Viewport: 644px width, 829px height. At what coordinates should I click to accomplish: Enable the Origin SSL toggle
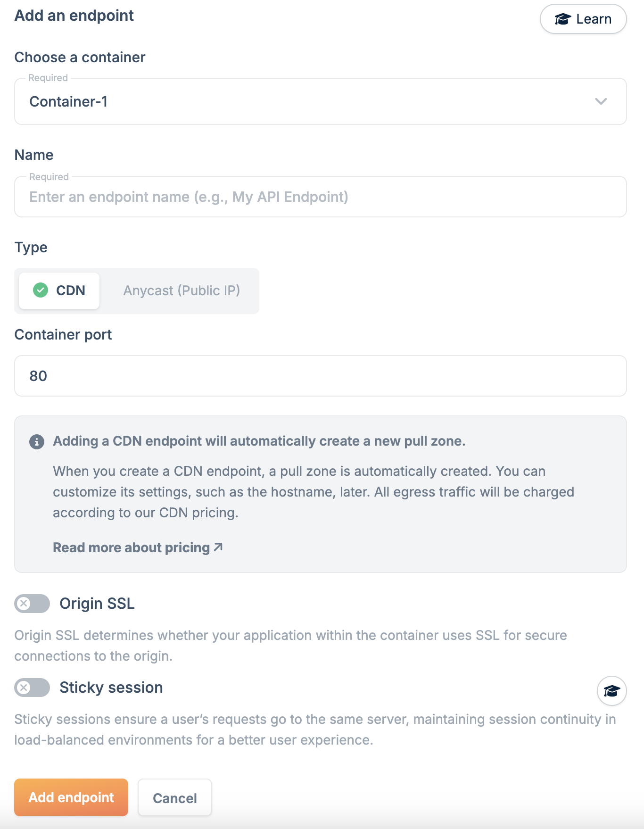(x=32, y=604)
